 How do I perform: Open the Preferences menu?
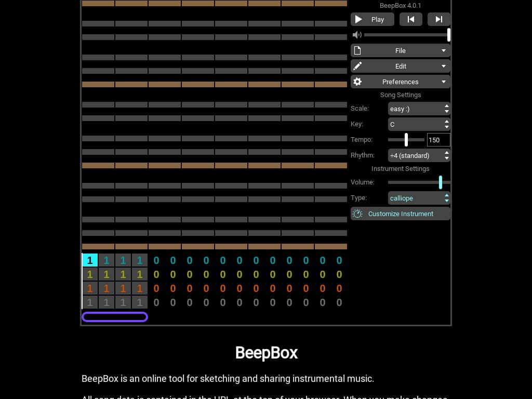(401, 82)
